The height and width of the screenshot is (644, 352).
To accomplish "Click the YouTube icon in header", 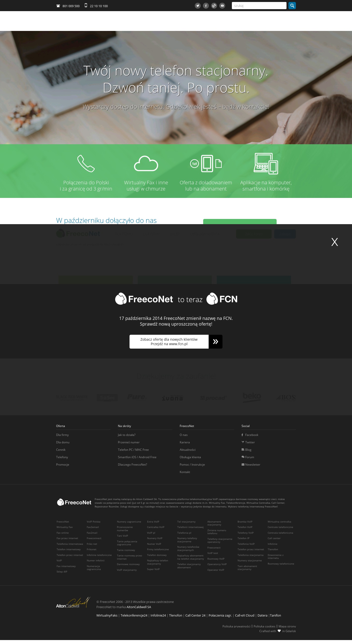I will click(222, 6).
